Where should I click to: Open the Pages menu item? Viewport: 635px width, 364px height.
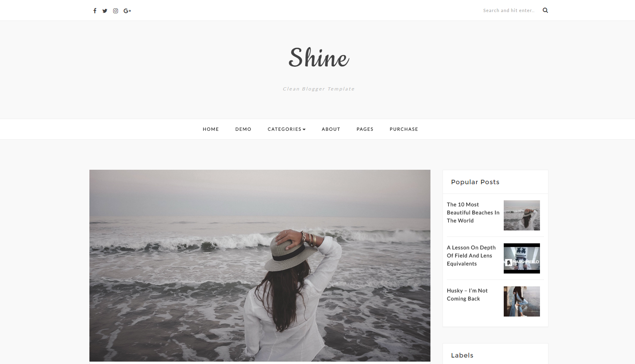(x=365, y=129)
